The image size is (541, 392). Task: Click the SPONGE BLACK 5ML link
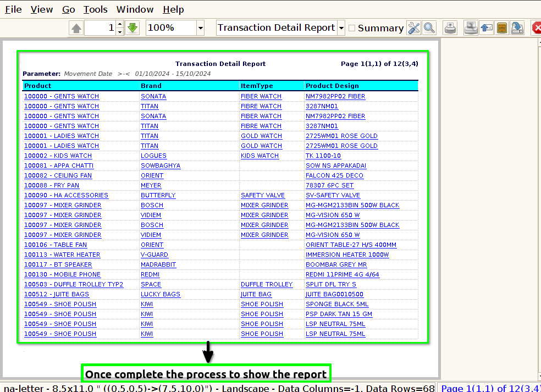[337, 304]
